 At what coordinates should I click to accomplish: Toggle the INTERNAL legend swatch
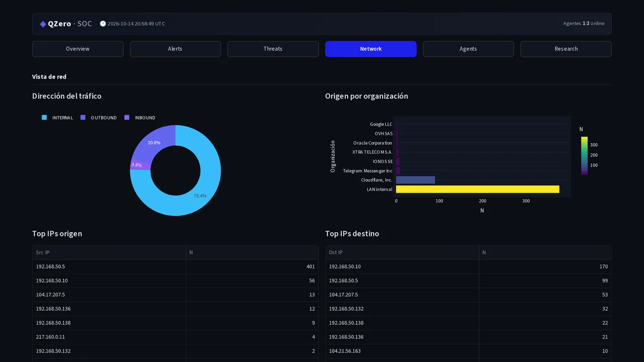pyautogui.click(x=44, y=118)
